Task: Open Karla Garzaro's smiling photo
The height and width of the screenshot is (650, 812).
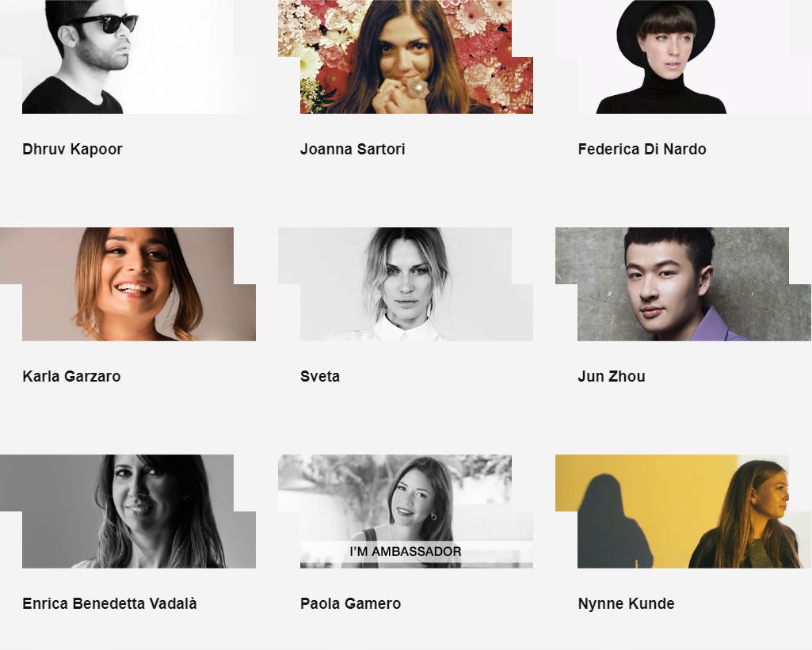Action: [x=128, y=284]
